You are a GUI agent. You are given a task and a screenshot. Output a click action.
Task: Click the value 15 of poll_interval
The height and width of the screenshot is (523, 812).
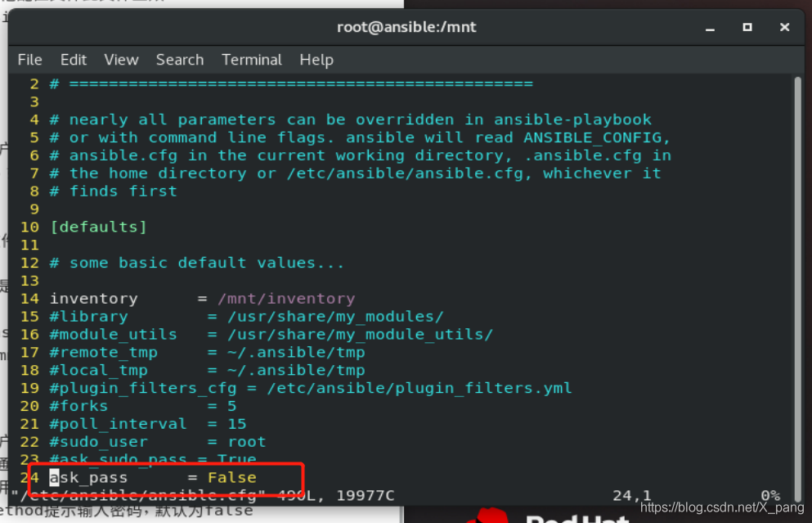coord(237,424)
